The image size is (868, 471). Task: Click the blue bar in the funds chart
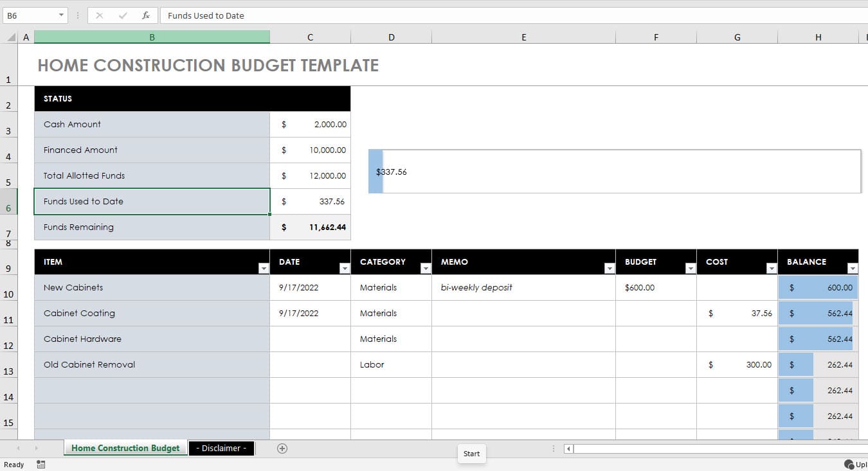(x=375, y=172)
